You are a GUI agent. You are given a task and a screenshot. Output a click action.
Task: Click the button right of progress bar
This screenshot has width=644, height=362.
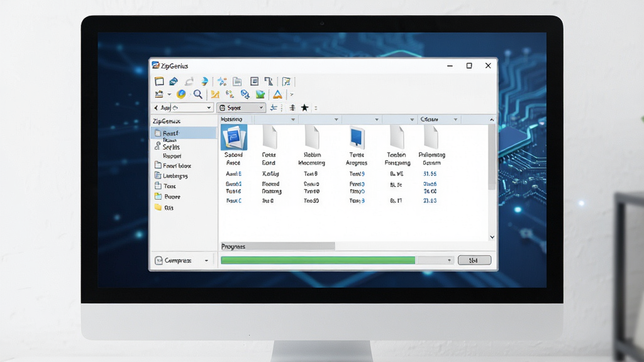[x=474, y=260]
